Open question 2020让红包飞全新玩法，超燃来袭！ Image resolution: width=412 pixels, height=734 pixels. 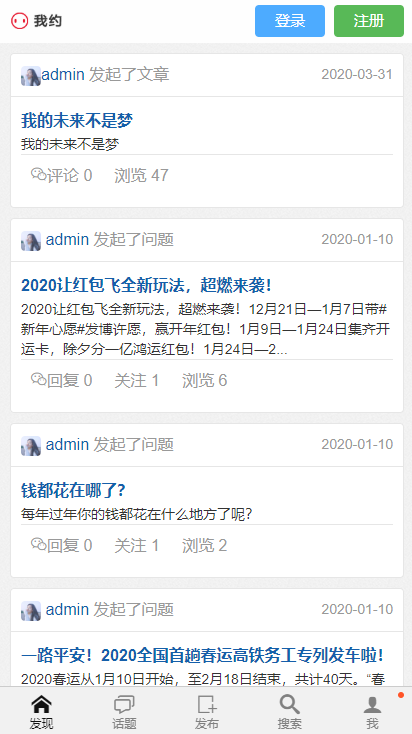[x=147, y=285]
